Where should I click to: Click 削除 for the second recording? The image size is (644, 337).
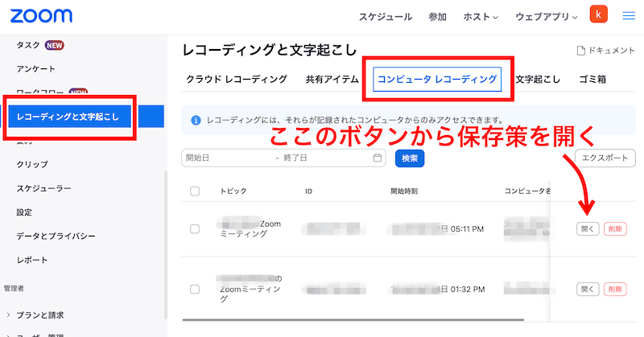pos(614,290)
